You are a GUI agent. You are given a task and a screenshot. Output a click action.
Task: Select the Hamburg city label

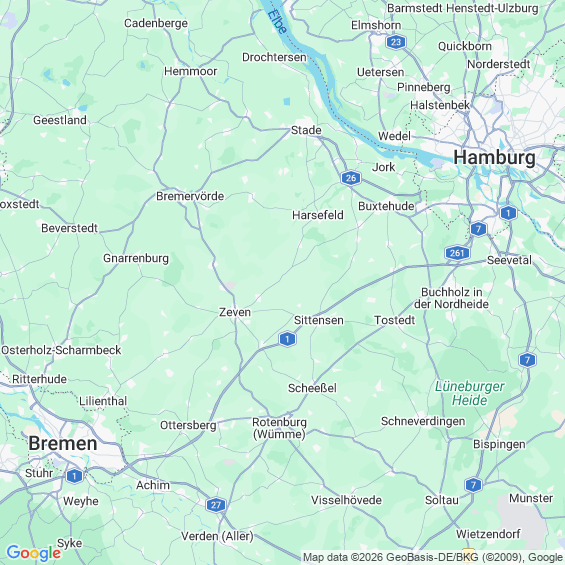494,158
